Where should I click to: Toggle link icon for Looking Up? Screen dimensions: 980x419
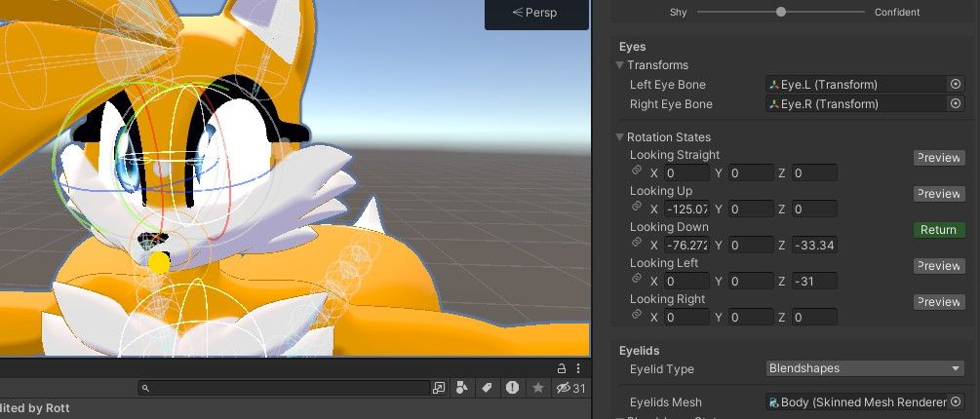click(x=637, y=207)
